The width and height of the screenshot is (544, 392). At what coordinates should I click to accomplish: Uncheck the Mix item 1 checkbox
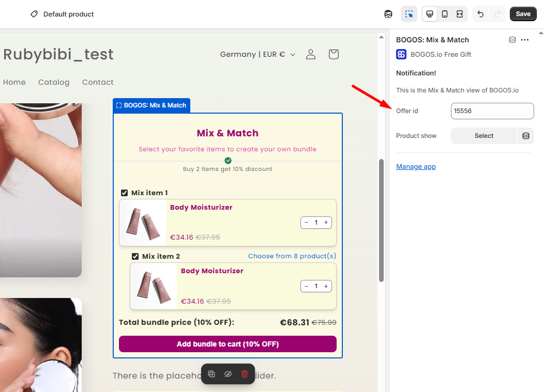coord(124,193)
